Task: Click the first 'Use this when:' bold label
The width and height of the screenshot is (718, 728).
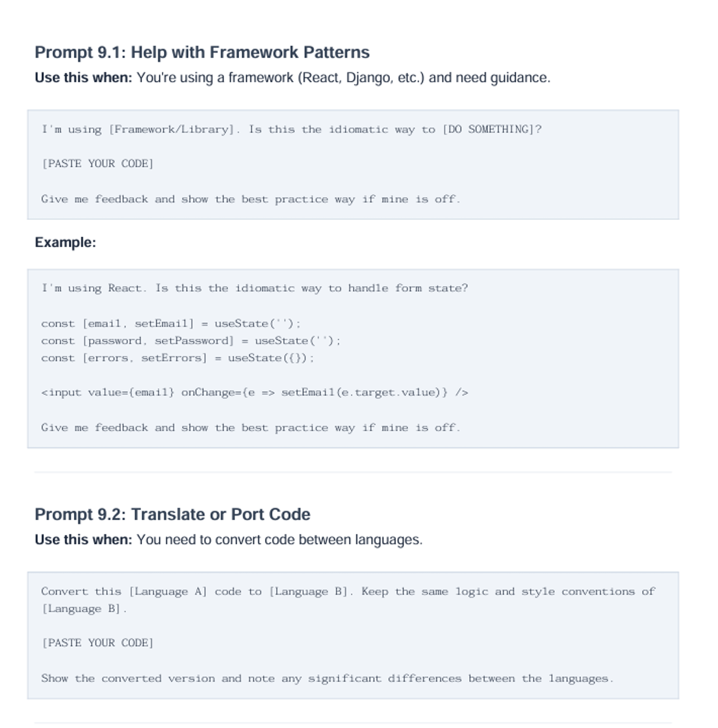Action: click(x=83, y=78)
